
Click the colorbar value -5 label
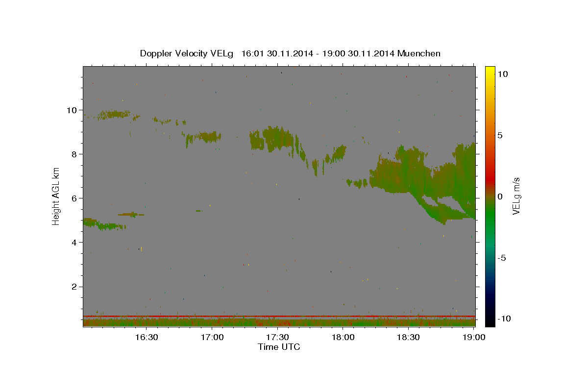pyautogui.click(x=502, y=258)
